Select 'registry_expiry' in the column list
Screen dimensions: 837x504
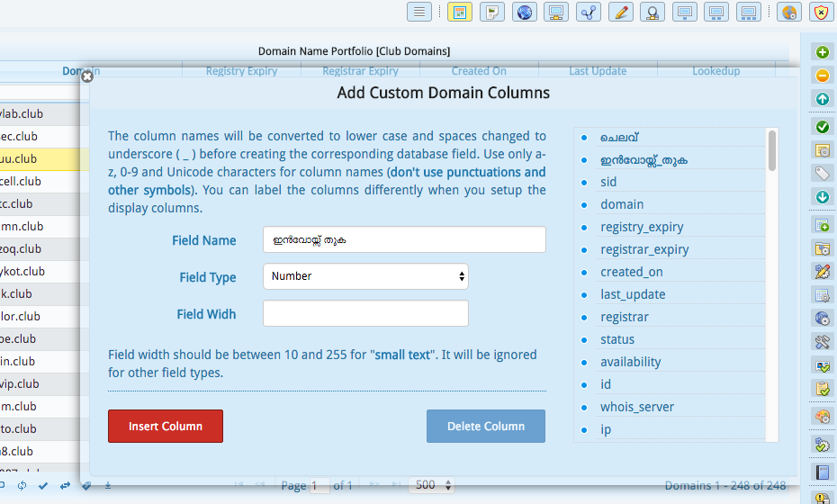(x=642, y=227)
